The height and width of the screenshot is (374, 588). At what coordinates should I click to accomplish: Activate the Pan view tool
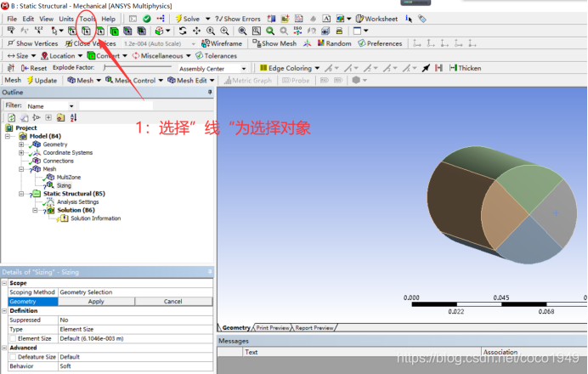tap(196, 31)
